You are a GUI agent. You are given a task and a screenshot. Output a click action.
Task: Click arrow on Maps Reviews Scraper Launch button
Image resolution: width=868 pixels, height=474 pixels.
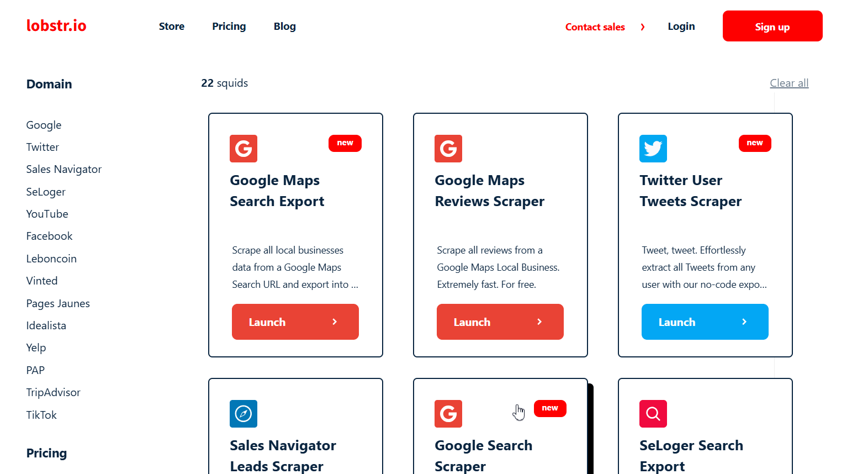click(539, 322)
